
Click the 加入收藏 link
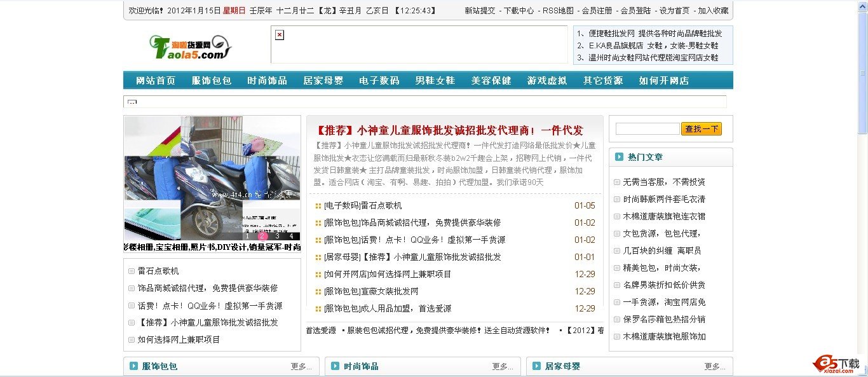coord(714,11)
